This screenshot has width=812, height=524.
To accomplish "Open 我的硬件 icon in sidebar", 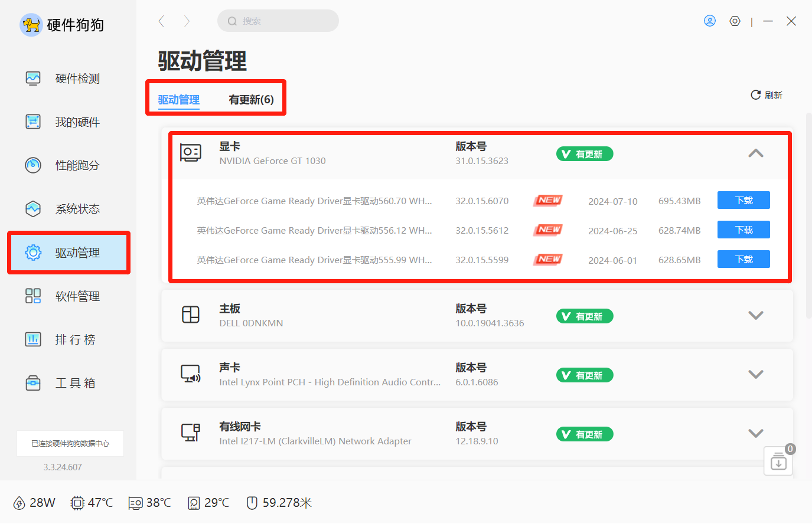I will click(33, 122).
